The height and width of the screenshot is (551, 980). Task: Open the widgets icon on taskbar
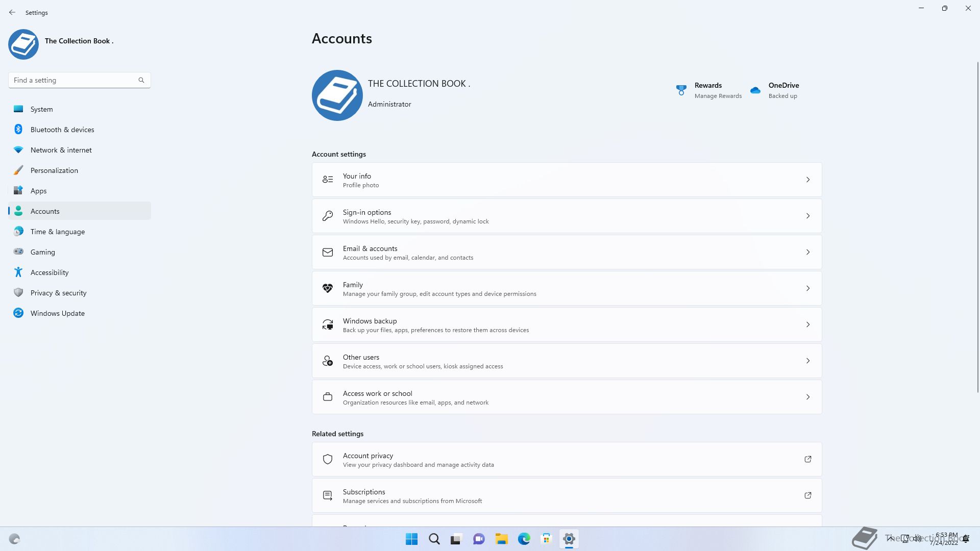pyautogui.click(x=14, y=539)
